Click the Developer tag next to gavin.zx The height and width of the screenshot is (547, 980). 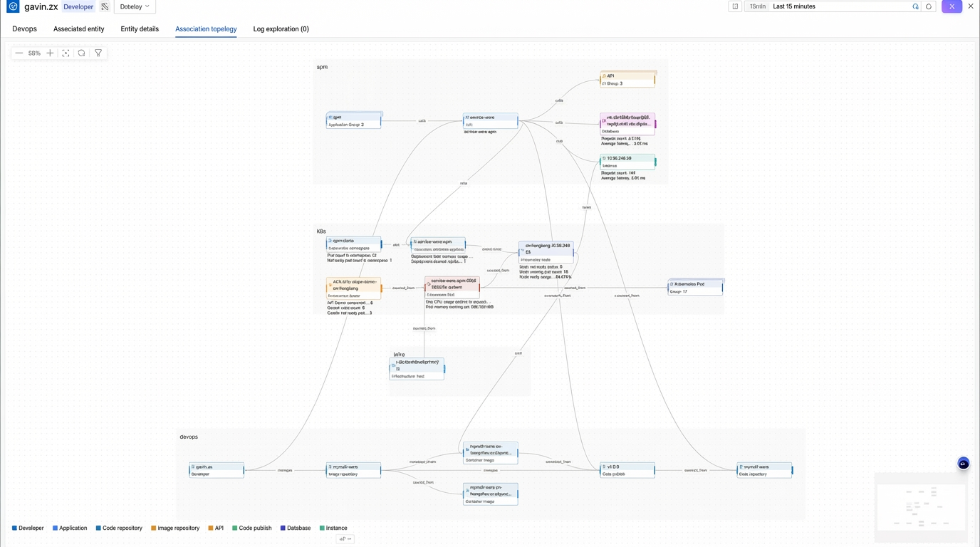click(78, 6)
